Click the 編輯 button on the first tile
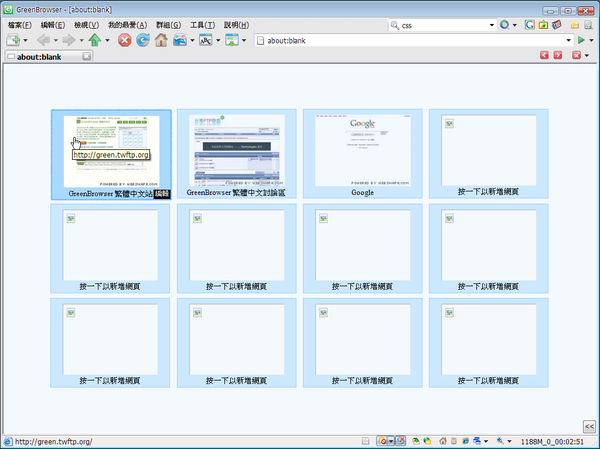Image resolution: width=600 pixels, height=449 pixels. [162, 194]
